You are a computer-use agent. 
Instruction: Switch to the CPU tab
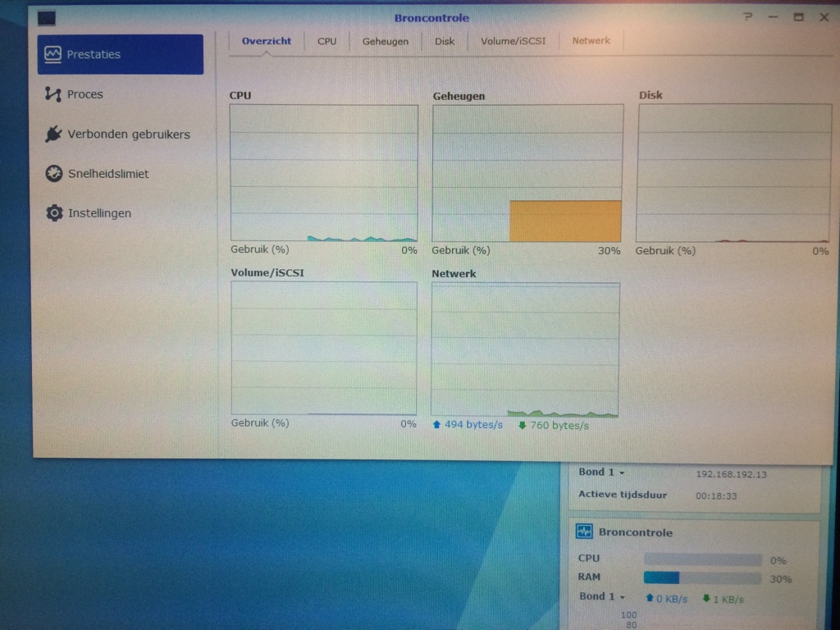pyautogui.click(x=326, y=41)
